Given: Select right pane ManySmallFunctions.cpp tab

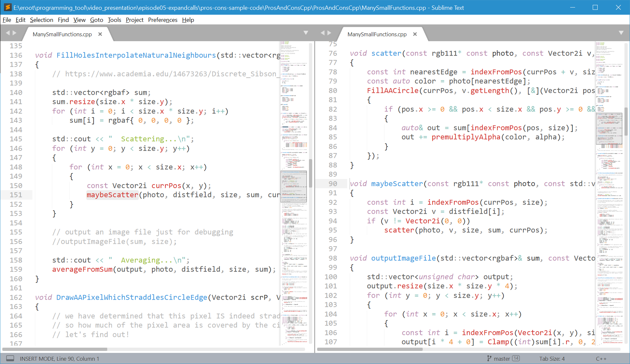Looking at the screenshot, I should (x=377, y=34).
